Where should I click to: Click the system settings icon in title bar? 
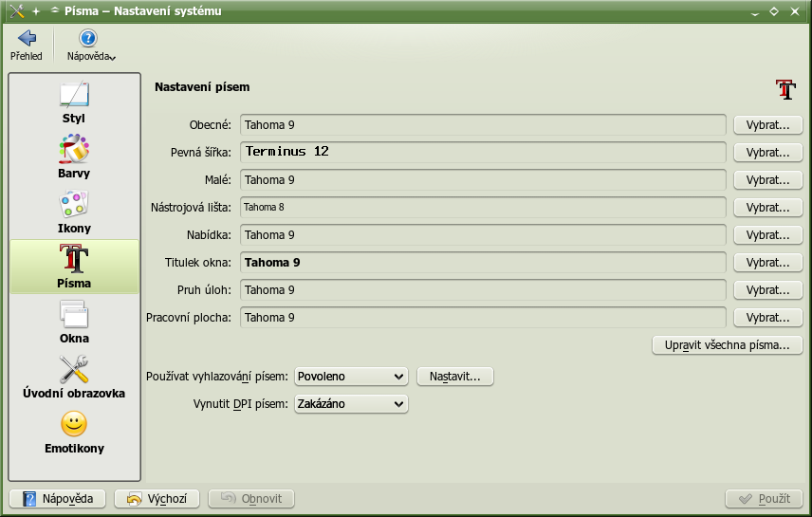pyautogui.click(x=16, y=10)
